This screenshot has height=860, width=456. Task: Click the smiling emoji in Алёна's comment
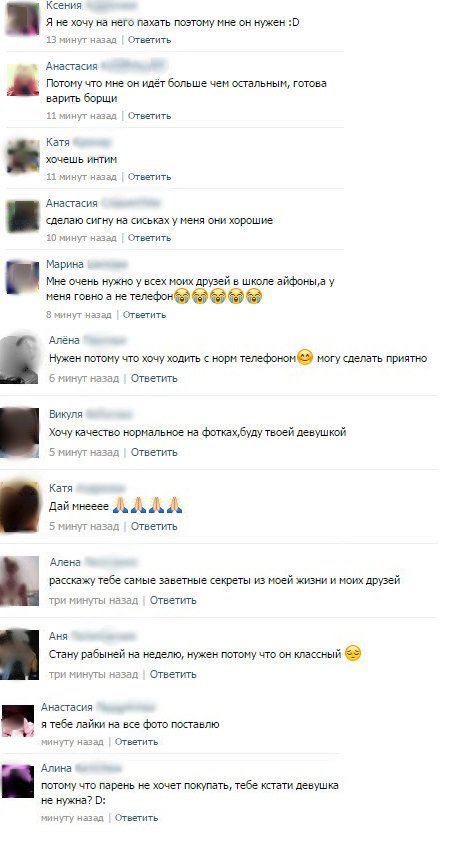click(x=305, y=358)
